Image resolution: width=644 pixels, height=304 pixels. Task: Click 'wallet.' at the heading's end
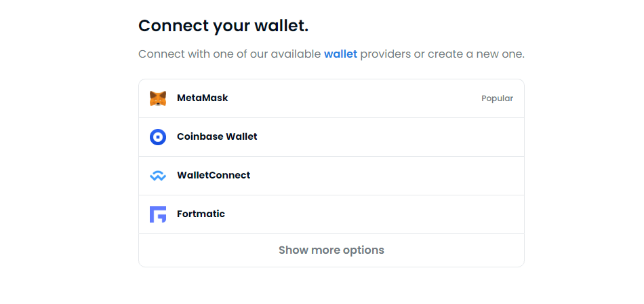point(281,26)
